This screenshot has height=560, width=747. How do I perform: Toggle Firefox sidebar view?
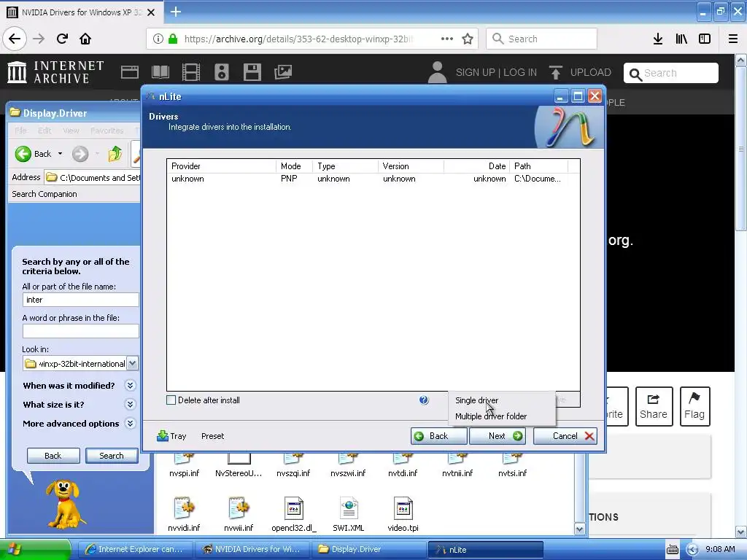pyautogui.click(x=705, y=39)
